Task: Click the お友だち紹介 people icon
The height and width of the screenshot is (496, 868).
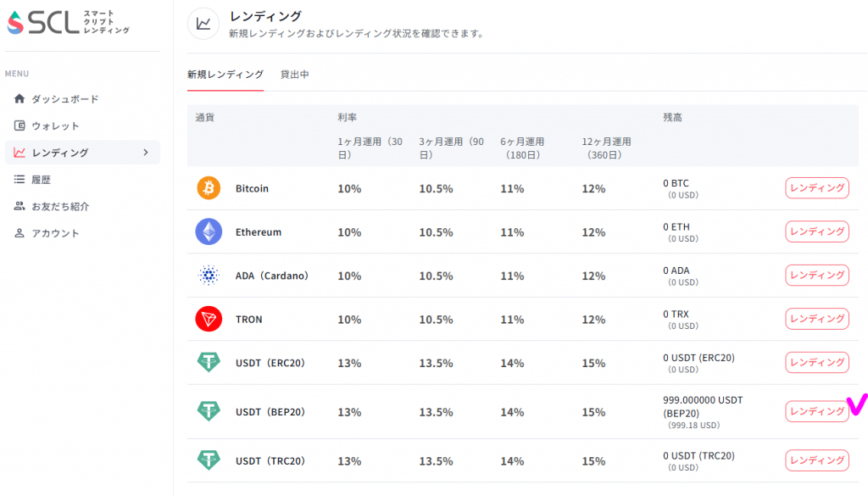Action: pos(19,206)
